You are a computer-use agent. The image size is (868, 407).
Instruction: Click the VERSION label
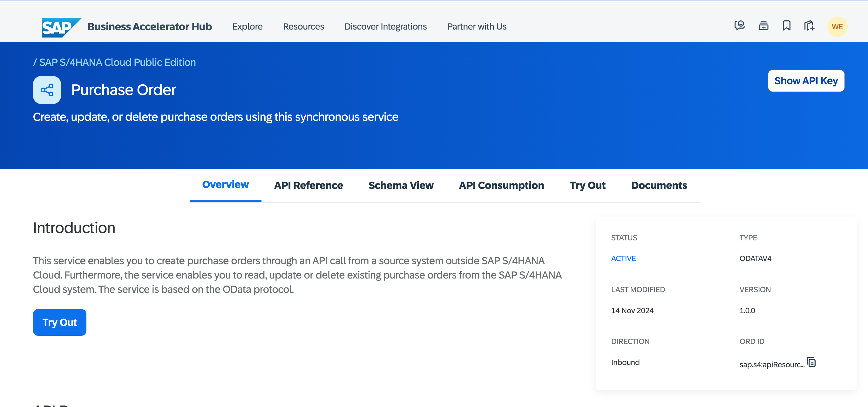755,290
